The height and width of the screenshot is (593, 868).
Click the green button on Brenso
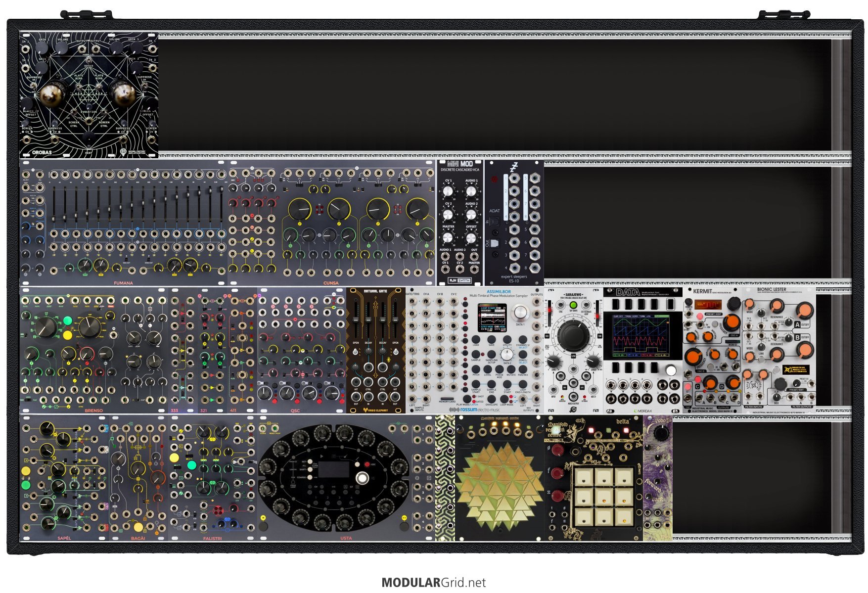click(x=68, y=321)
